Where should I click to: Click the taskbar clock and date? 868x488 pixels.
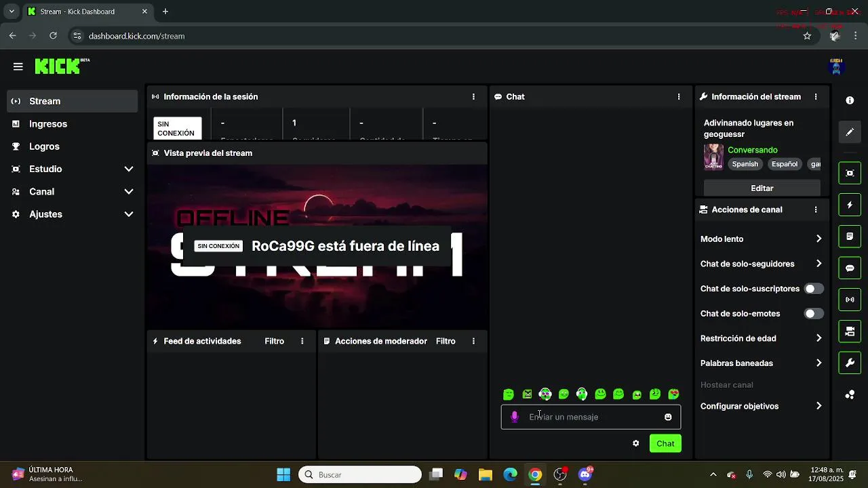(827, 474)
